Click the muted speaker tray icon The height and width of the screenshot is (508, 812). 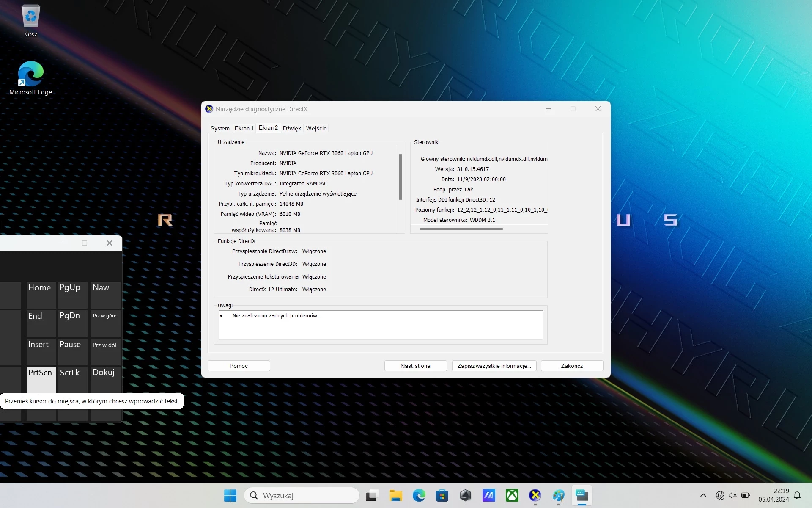732,495
